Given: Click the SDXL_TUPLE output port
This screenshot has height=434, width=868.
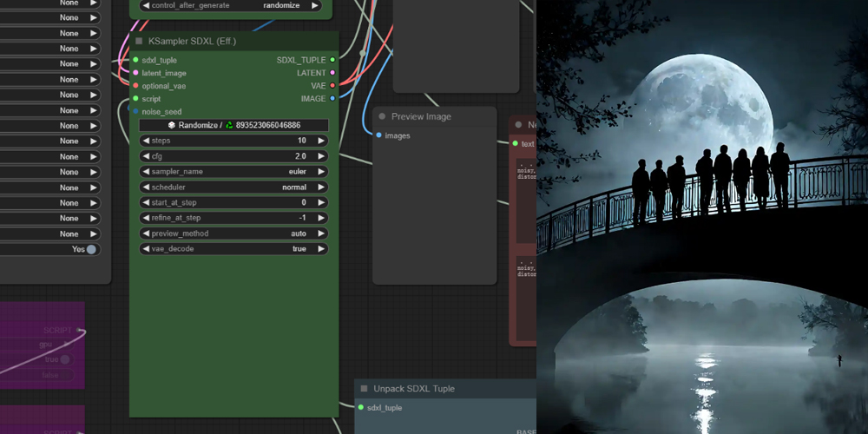Looking at the screenshot, I should coord(332,60).
